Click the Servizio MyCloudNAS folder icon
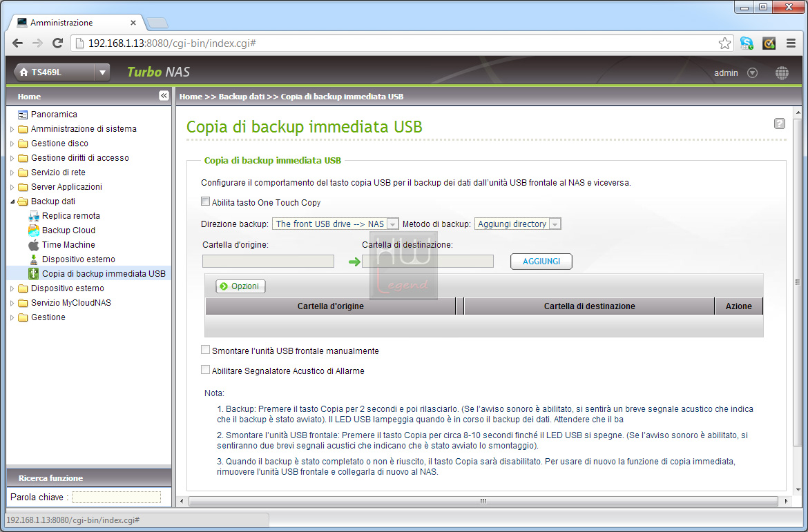This screenshot has width=808, height=532. click(23, 303)
